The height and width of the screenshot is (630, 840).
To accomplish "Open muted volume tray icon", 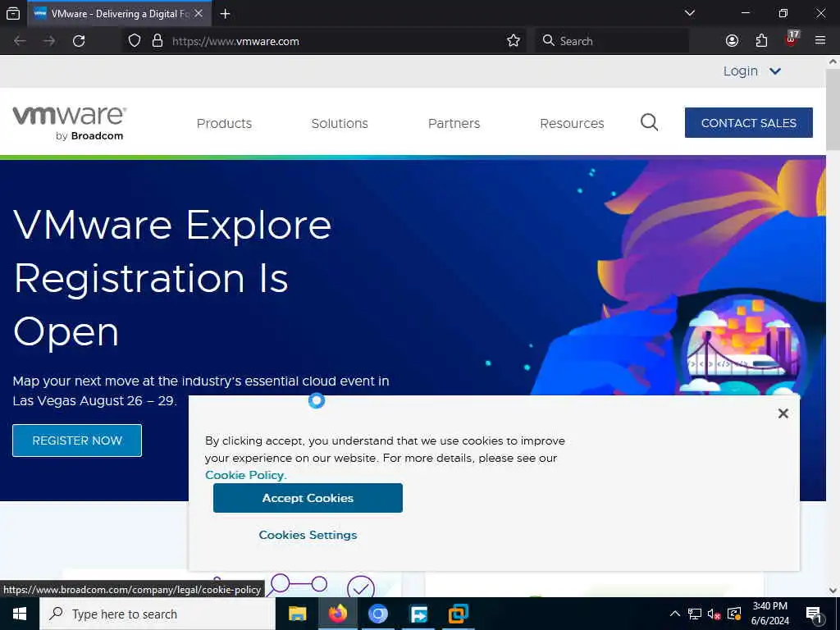I will coord(714,614).
